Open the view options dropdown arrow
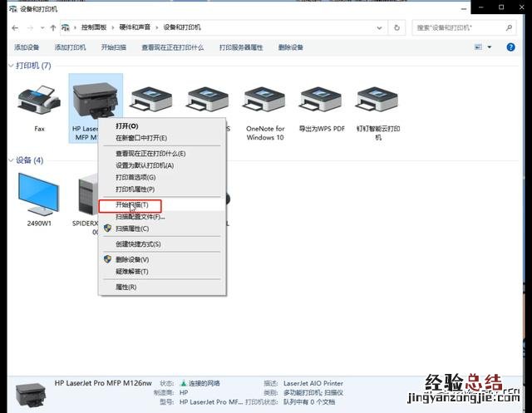This screenshot has height=413, width=532. [490, 47]
